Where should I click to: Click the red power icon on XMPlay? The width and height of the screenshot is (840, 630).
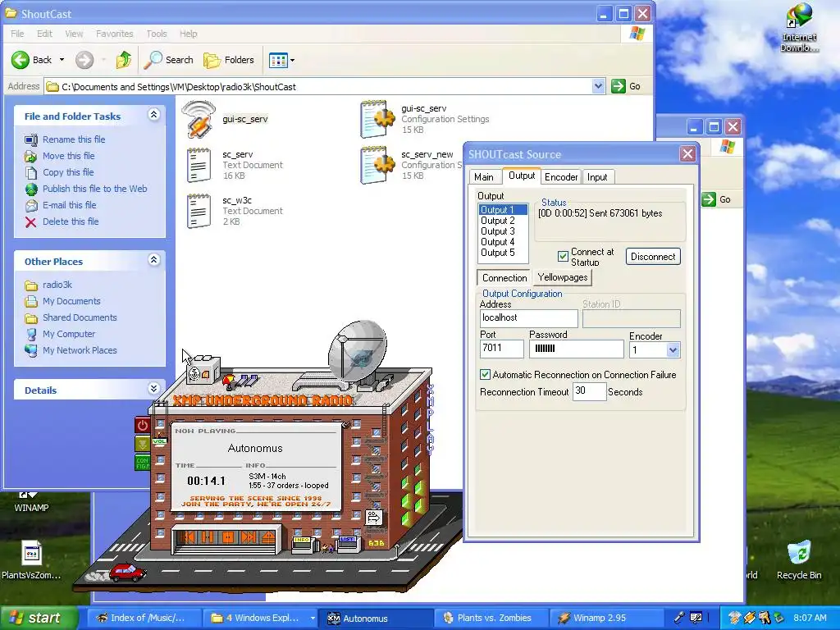[x=143, y=426]
